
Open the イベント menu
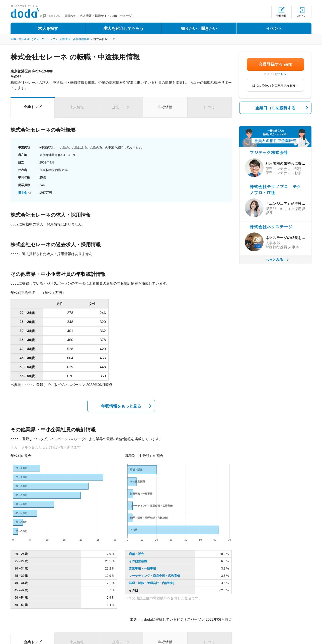pos(274,28)
